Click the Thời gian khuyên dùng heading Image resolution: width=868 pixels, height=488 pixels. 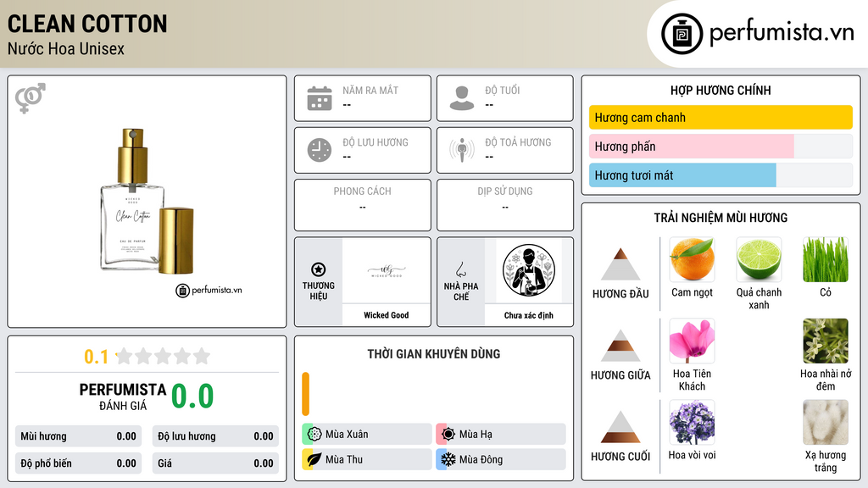(434, 353)
